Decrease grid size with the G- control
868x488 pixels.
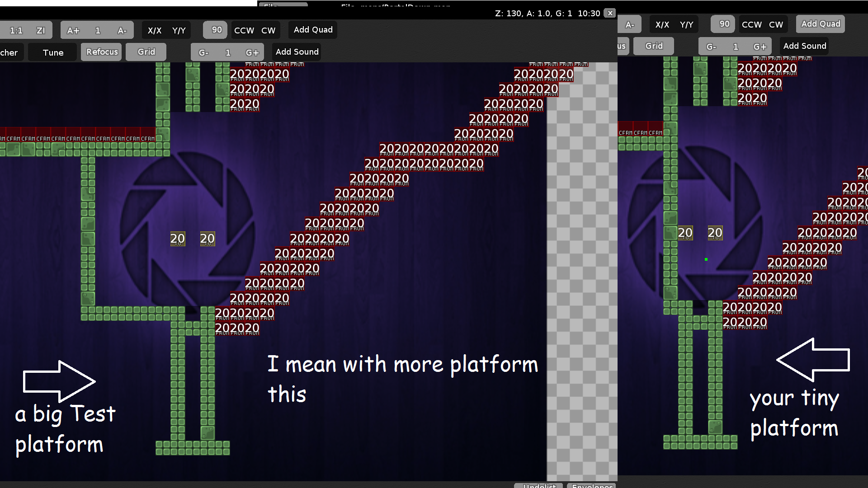click(x=203, y=52)
